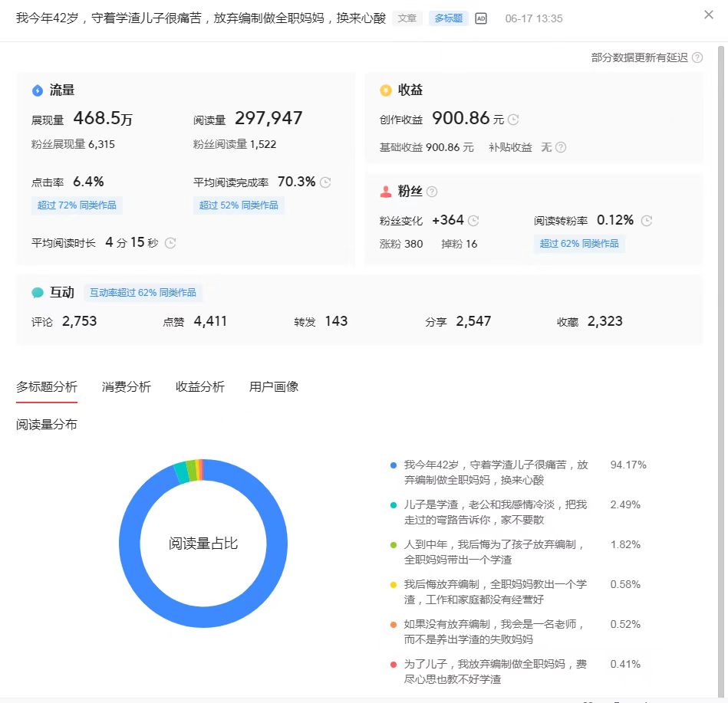
Task: Click the clock icon next to 粉丝变化
Action: point(474,220)
